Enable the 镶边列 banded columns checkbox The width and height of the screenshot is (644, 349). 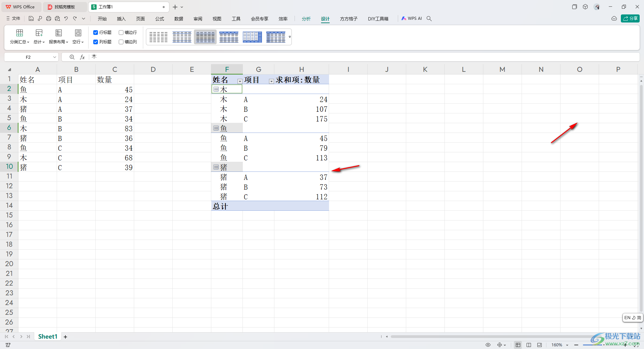click(x=121, y=42)
